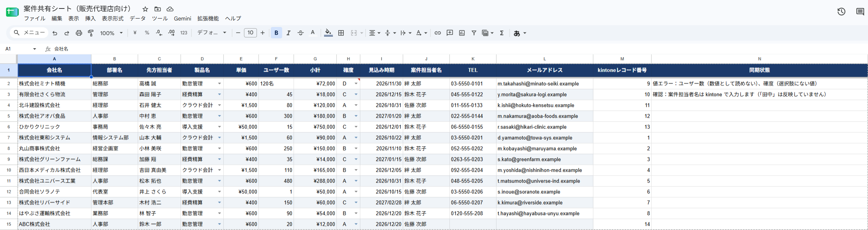Decrease decimal places
The width and height of the screenshot is (868, 230).
[159, 33]
